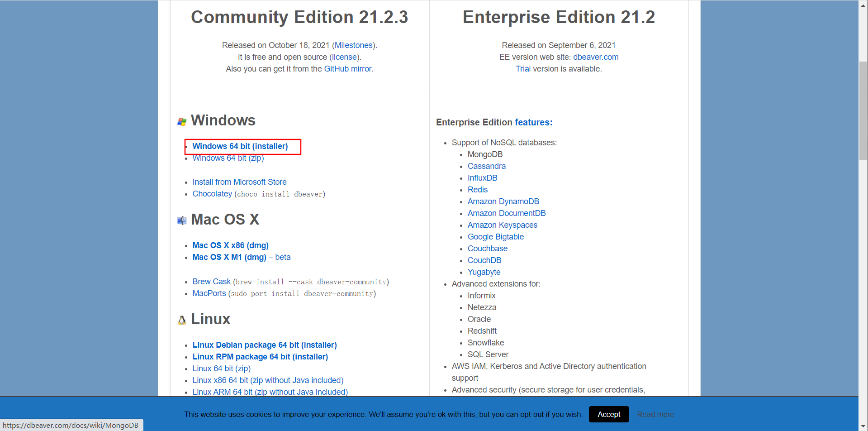The height and width of the screenshot is (431, 868).
Task: Accept the cookies notice
Action: pyautogui.click(x=609, y=414)
